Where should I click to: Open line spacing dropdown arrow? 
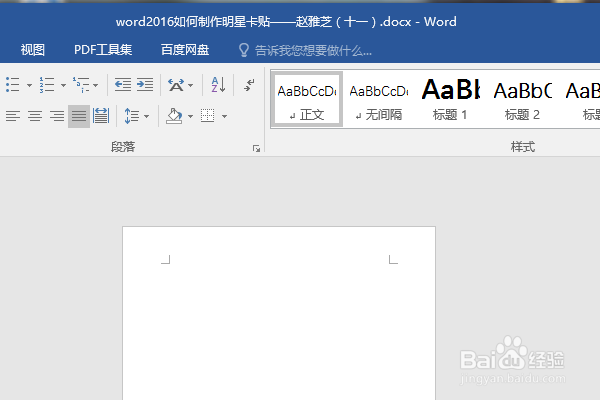pos(146,116)
